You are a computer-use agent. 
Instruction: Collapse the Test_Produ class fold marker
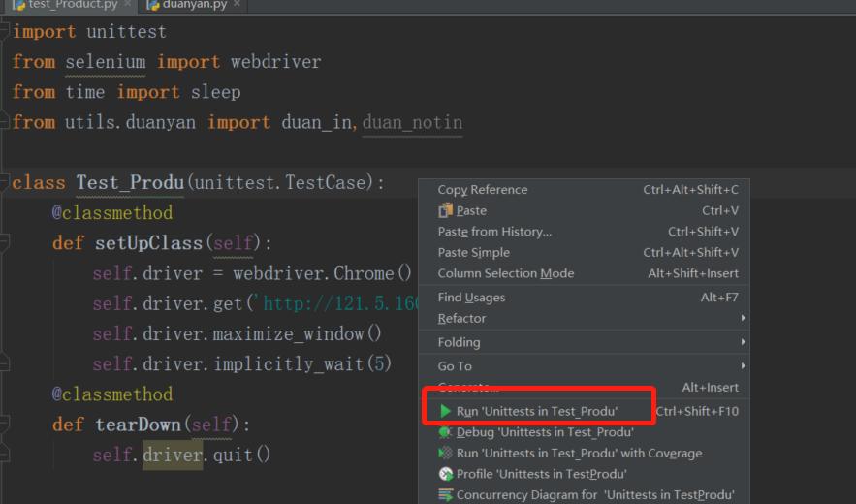(4, 181)
